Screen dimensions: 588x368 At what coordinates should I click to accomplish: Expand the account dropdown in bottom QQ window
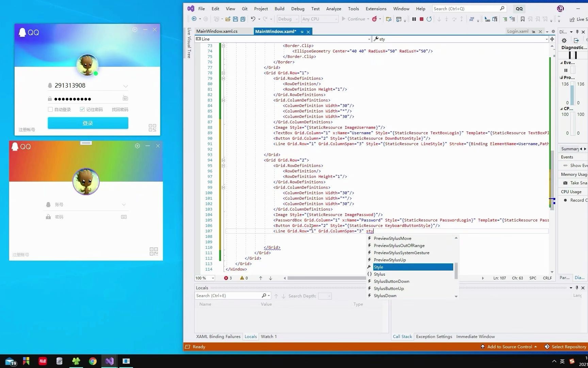point(124,205)
